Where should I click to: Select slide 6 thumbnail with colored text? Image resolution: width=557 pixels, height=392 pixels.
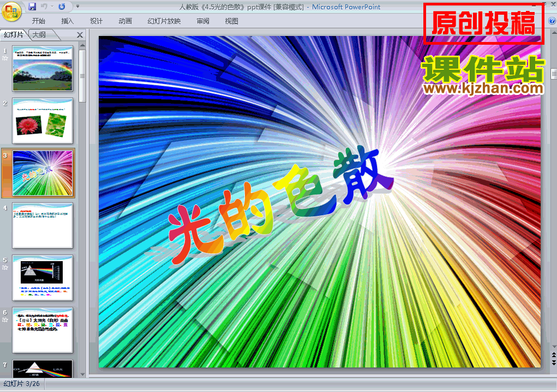(x=43, y=330)
